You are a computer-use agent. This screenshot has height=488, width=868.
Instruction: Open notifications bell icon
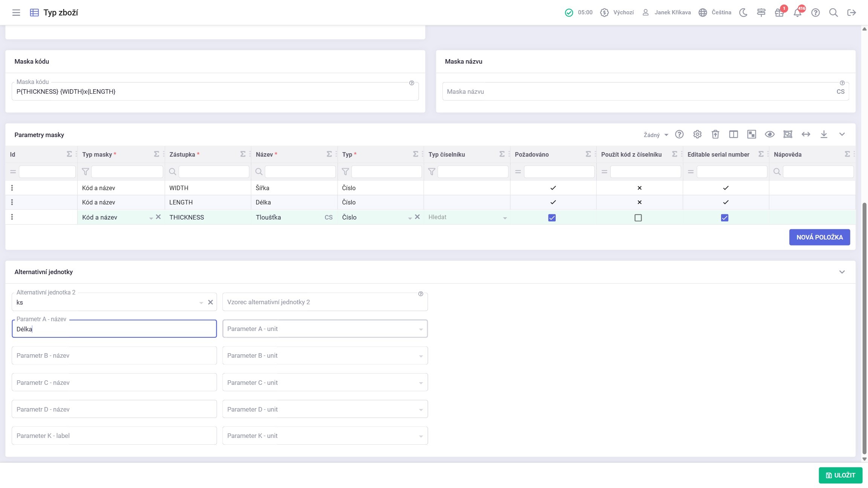pos(797,13)
